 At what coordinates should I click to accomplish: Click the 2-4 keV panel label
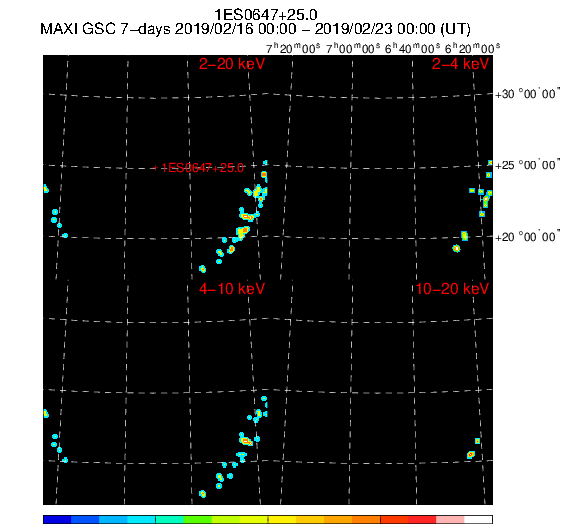(x=460, y=64)
